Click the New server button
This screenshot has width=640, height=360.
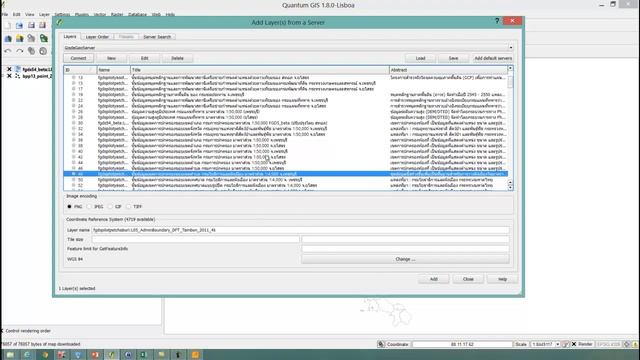tap(111, 58)
